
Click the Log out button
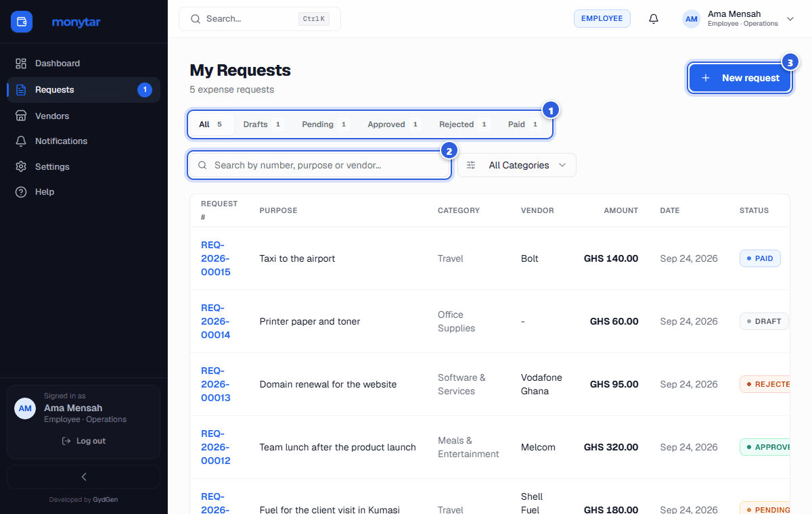[x=84, y=441]
